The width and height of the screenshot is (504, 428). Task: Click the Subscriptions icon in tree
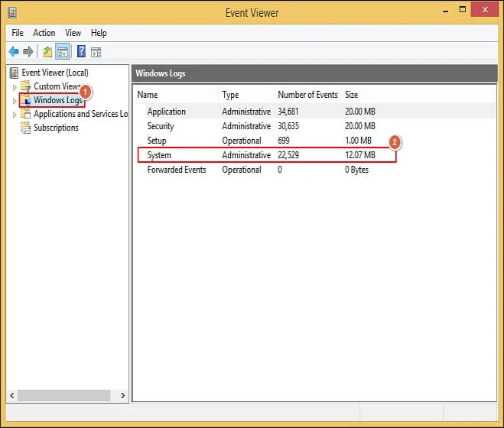coord(26,128)
